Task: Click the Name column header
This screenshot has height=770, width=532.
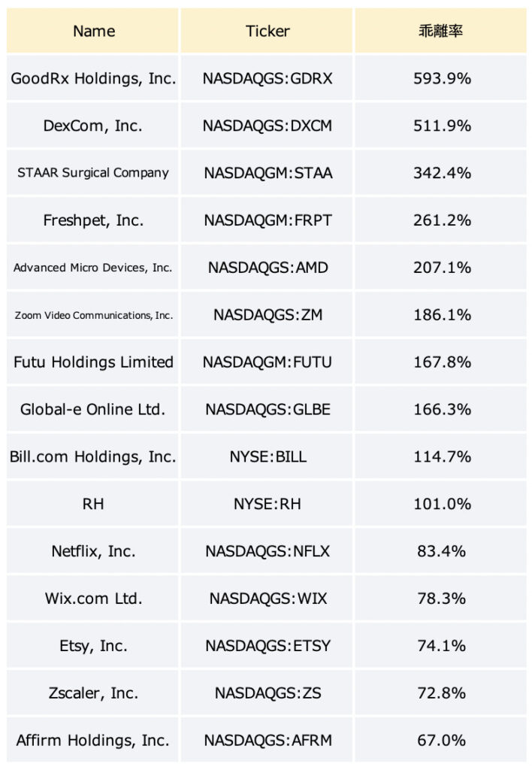Action: point(92,30)
